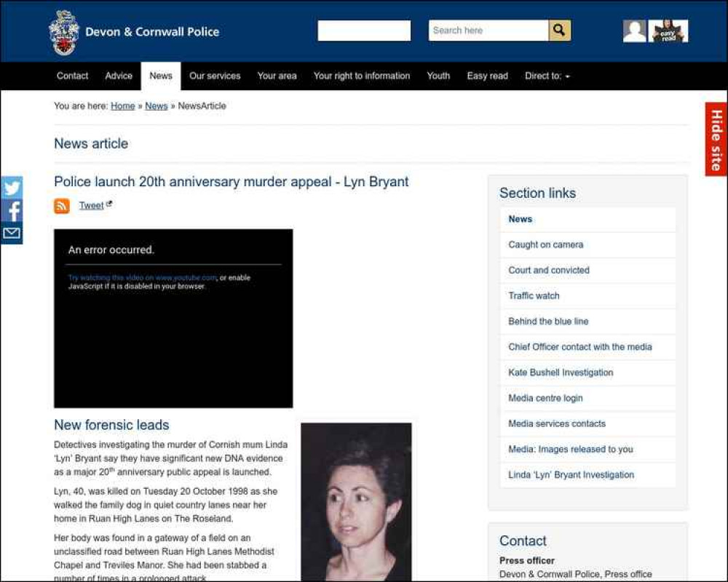Share the article by email envelope icon
The width and height of the screenshot is (728, 582).
(x=12, y=233)
